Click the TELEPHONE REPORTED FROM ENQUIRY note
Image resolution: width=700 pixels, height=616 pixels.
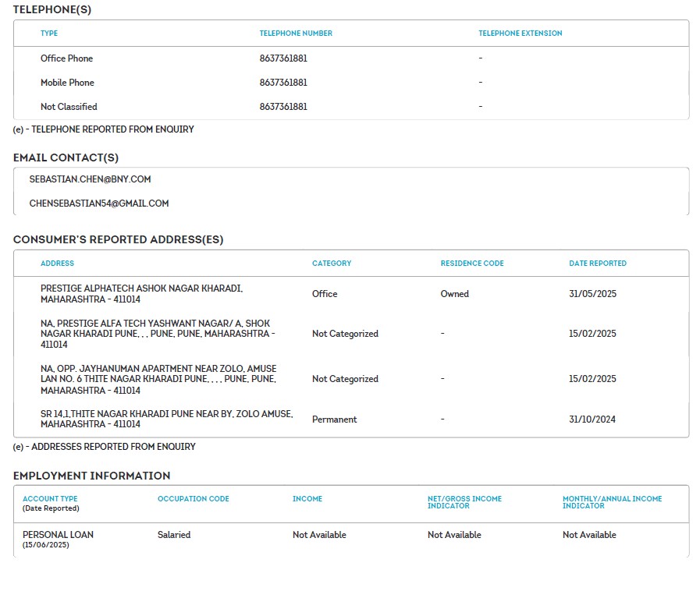click(104, 129)
